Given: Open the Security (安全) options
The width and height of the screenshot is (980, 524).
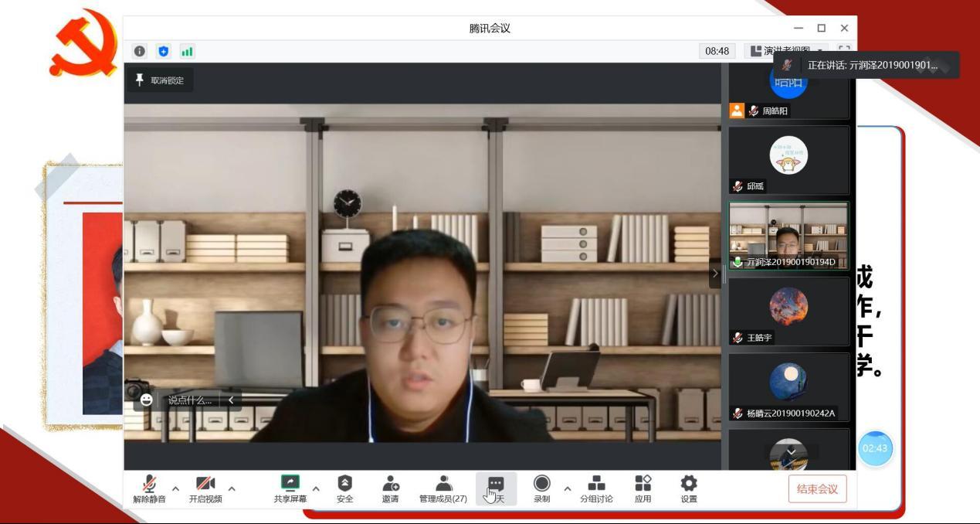Looking at the screenshot, I should (x=344, y=488).
